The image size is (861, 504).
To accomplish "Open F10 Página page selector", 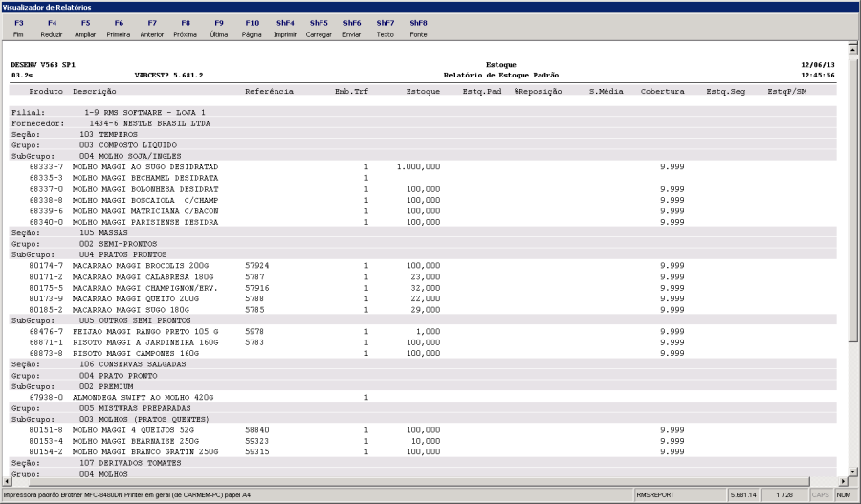I will pyautogui.click(x=252, y=29).
